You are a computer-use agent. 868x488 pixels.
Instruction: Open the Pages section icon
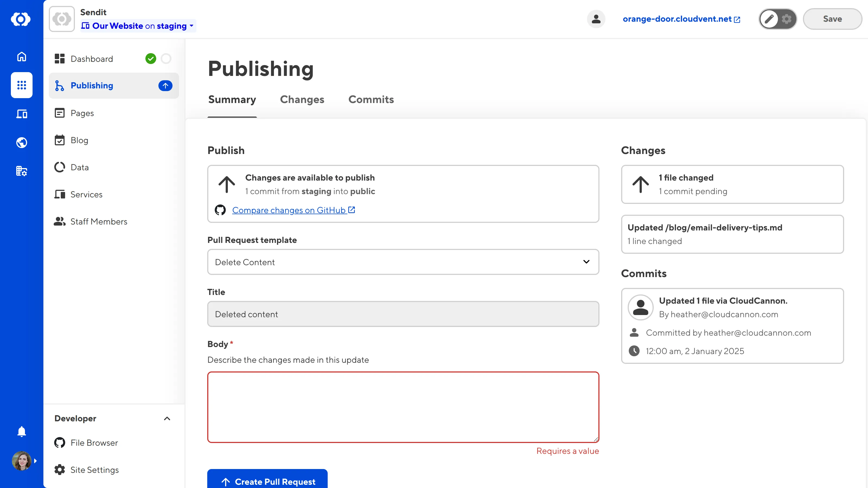pos(60,113)
